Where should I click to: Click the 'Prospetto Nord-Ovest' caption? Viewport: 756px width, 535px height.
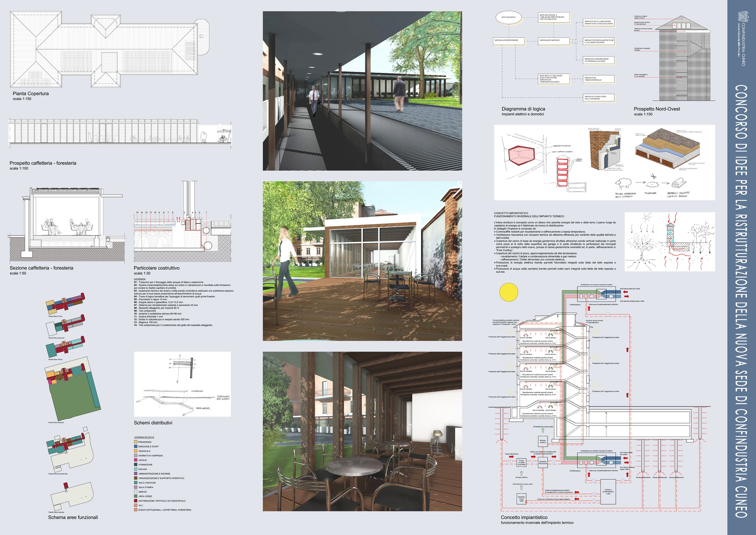point(657,109)
